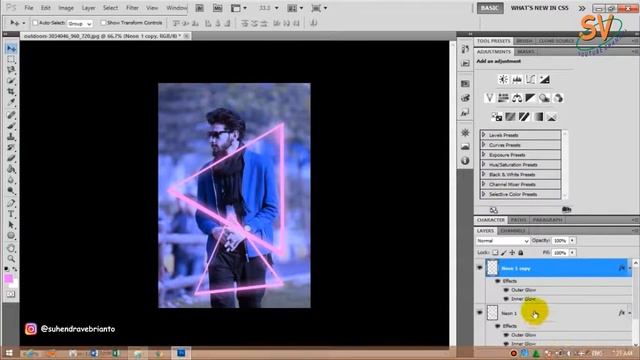Select the Crop tool
This screenshot has width=640, height=360.
11,91
